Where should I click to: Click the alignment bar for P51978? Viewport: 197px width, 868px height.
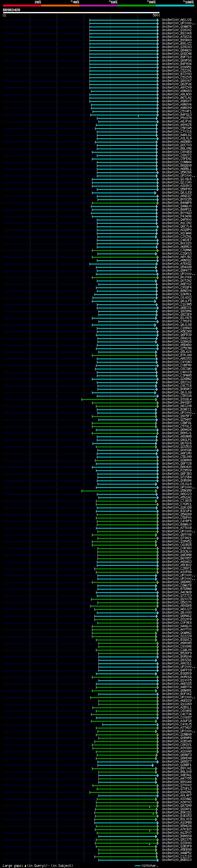tap(128, 118)
